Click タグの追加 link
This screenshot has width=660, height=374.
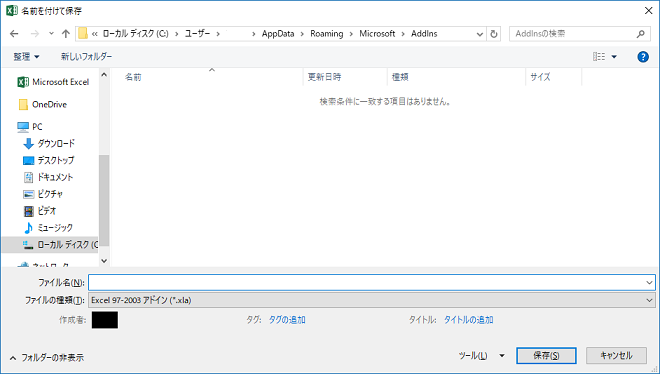click(x=287, y=320)
